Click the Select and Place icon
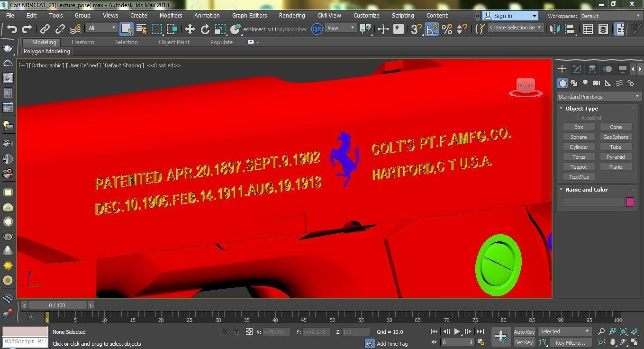This screenshot has width=644, height=349. [235, 29]
